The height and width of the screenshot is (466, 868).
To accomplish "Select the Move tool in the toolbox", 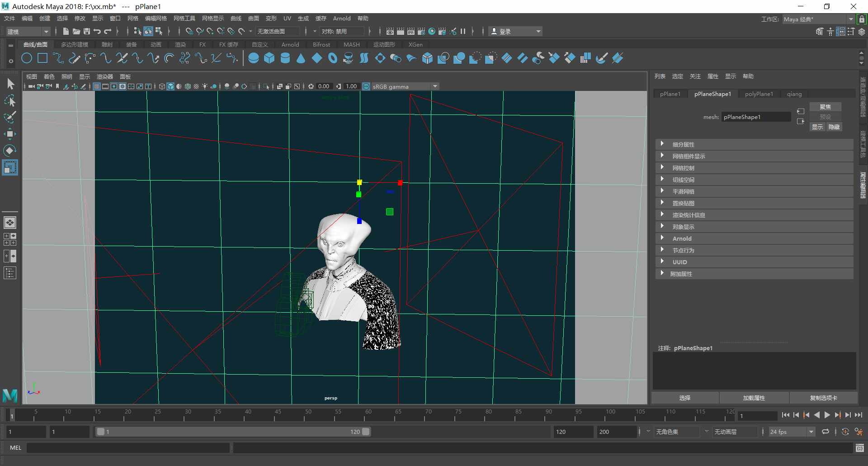I will coord(10,133).
